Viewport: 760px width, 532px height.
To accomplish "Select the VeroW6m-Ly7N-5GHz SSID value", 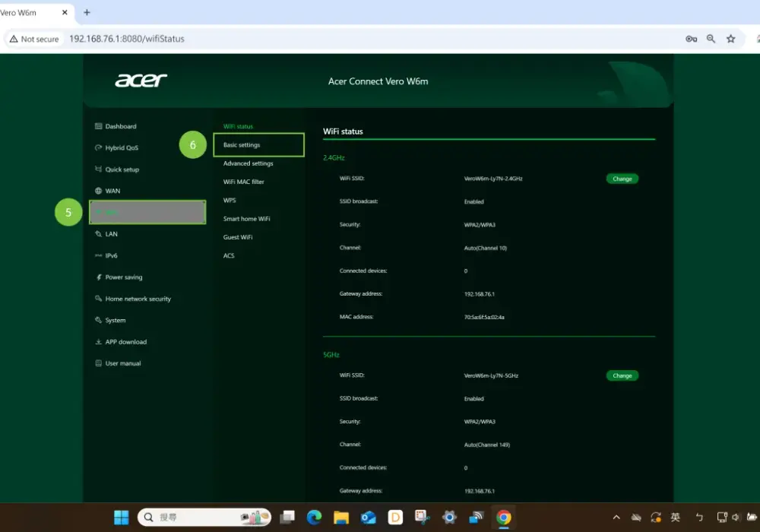I will point(492,375).
